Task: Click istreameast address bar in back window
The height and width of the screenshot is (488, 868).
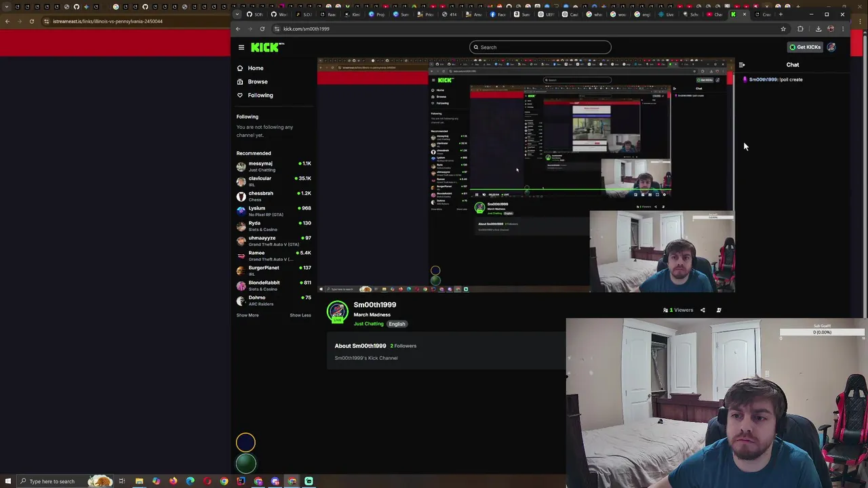Action: tap(136, 21)
